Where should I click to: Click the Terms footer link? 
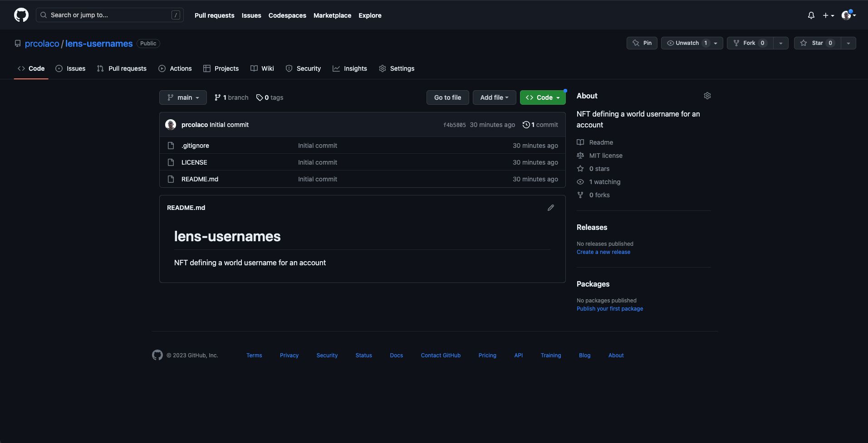tap(254, 355)
